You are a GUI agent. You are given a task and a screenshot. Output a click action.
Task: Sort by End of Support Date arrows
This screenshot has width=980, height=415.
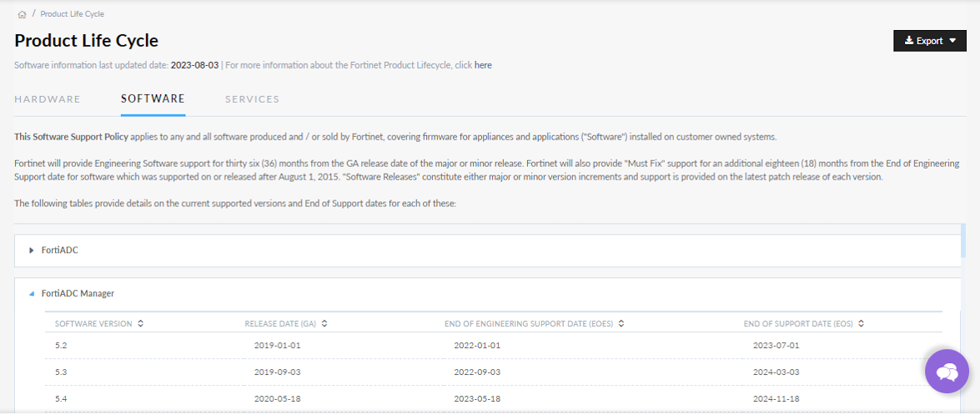tap(862, 324)
